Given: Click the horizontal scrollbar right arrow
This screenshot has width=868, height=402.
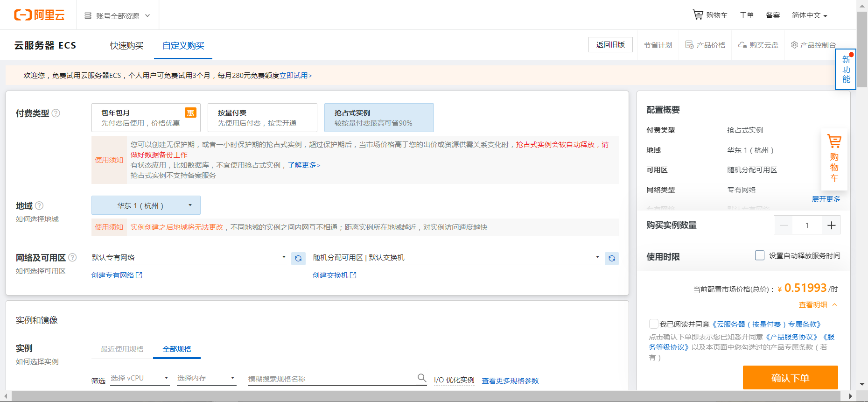Looking at the screenshot, I should click(x=850, y=396).
